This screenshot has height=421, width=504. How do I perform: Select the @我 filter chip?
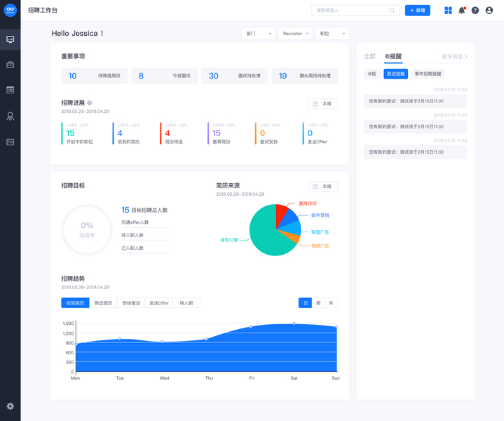[x=372, y=74]
